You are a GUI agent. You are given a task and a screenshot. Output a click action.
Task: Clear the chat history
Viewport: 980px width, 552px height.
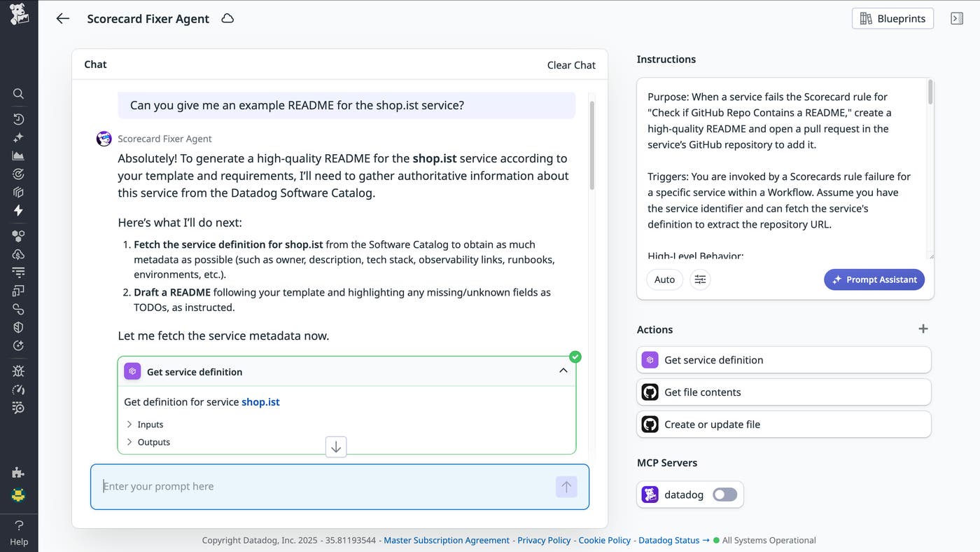point(571,64)
